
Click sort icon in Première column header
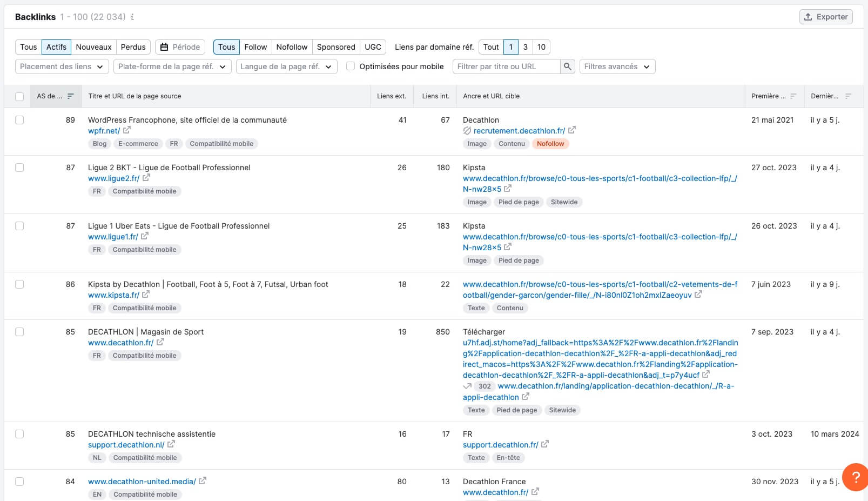[x=793, y=96]
